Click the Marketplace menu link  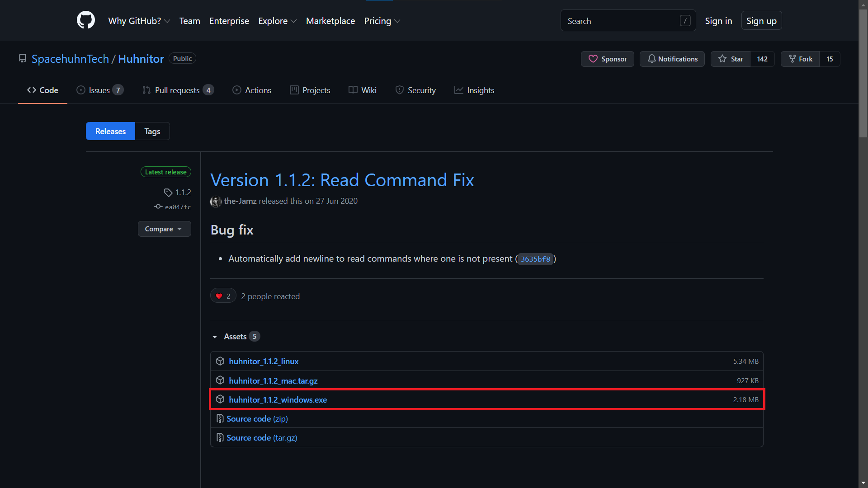coord(330,21)
